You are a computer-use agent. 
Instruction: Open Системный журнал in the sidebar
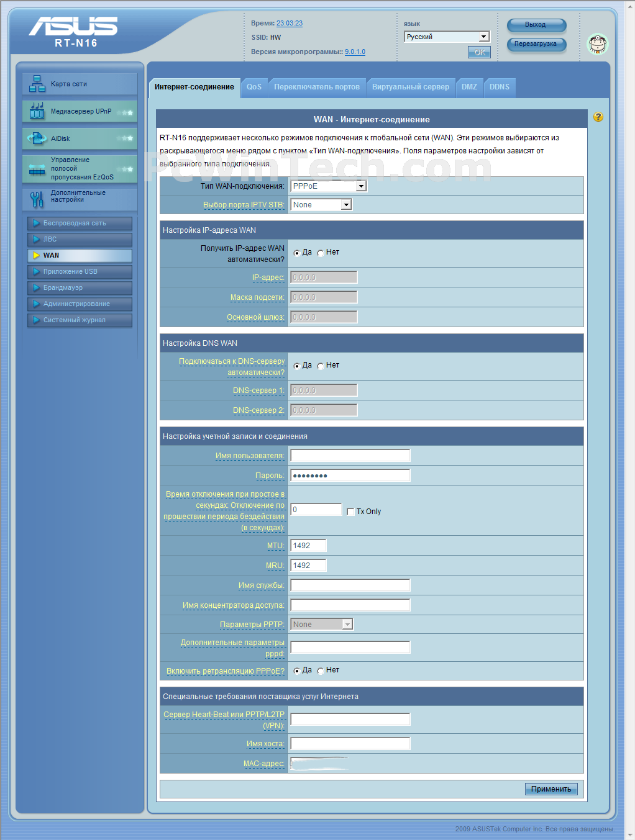(x=80, y=320)
